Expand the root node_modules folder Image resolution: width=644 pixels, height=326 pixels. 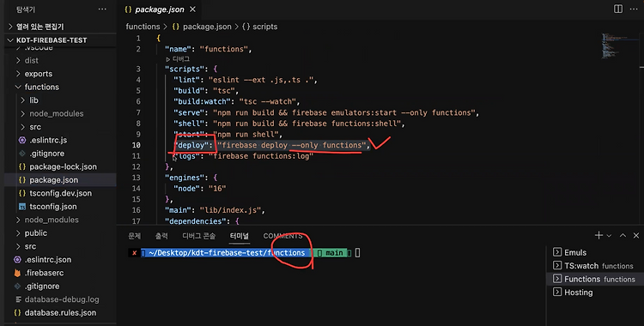click(52, 220)
